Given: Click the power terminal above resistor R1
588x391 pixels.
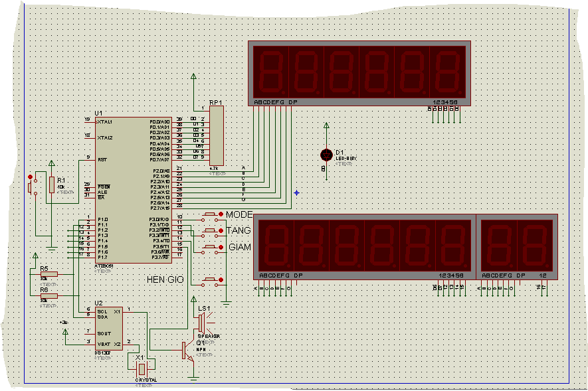Looking at the screenshot, I should pyautogui.click(x=52, y=163).
